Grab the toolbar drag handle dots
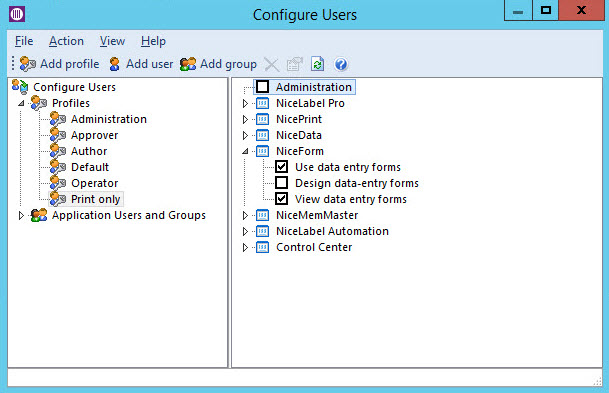Image resolution: width=609 pixels, height=393 pixels. [x=13, y=64]
